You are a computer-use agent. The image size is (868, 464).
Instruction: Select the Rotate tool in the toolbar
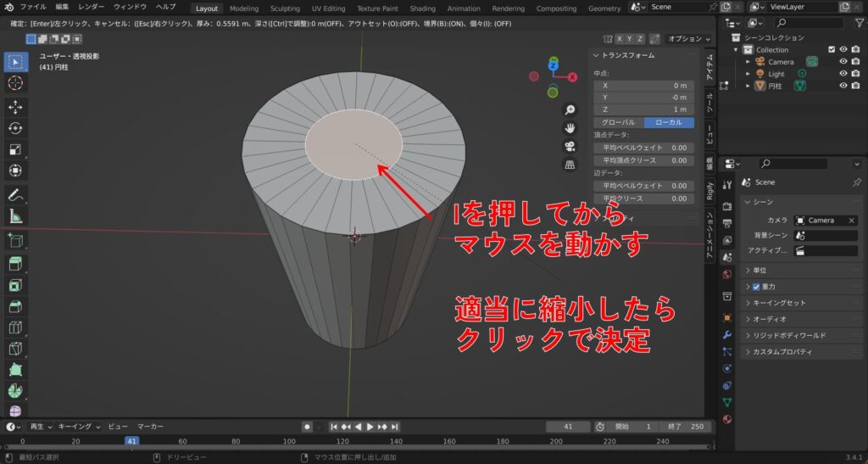click(15, 128)
